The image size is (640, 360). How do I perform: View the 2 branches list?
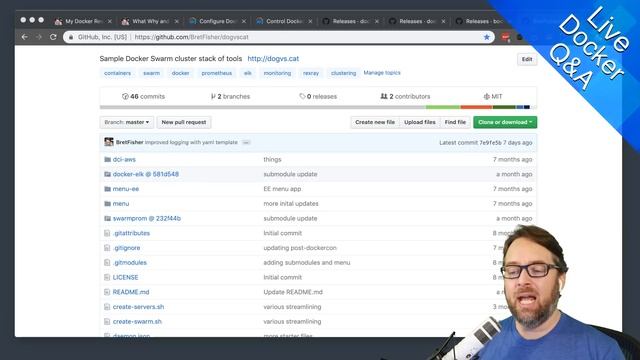click(x=230, y=96)
